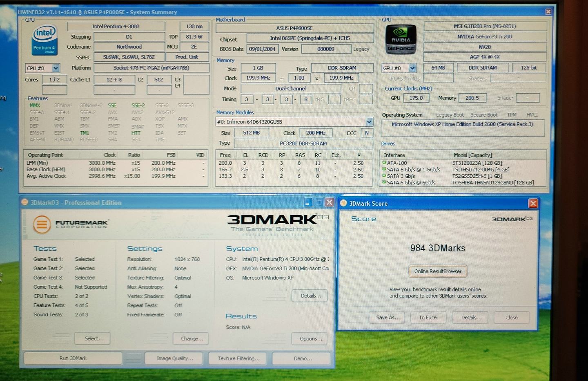Viewport: 588px width, 381px height.
Task: Open Online ResultBrowser in 3DMark Score
Action: tap(438, 271)
